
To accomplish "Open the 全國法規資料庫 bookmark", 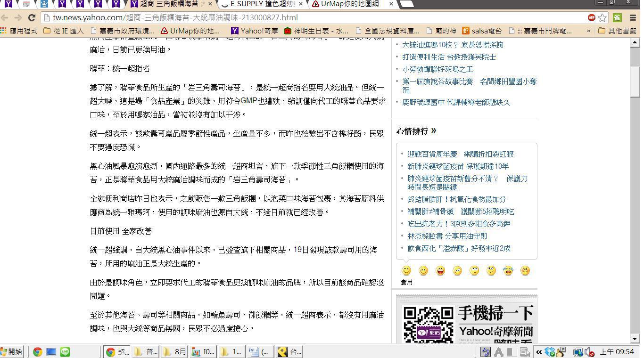I will [387, 31].
